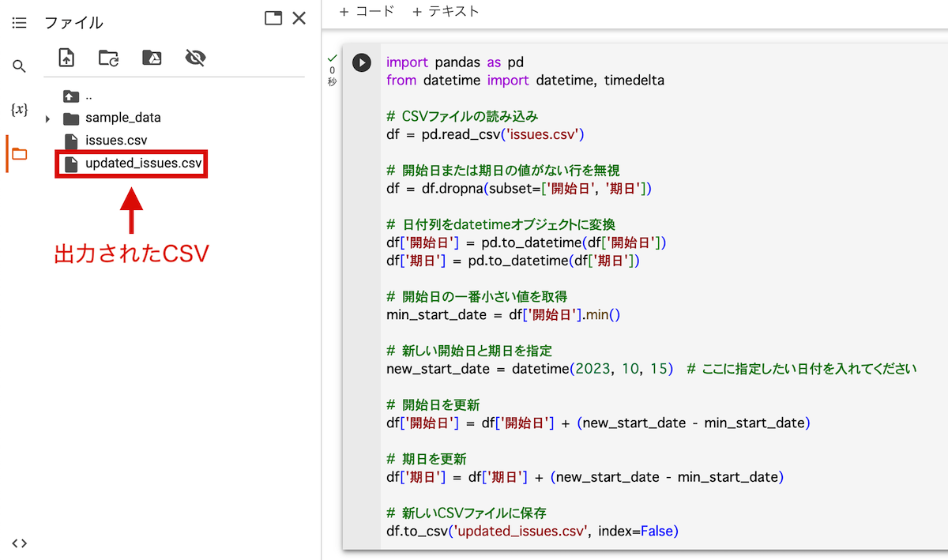The height and width of the screenshot is (560, 948).
Task: Open the variables {x} panel
Action: click(20, 110)
